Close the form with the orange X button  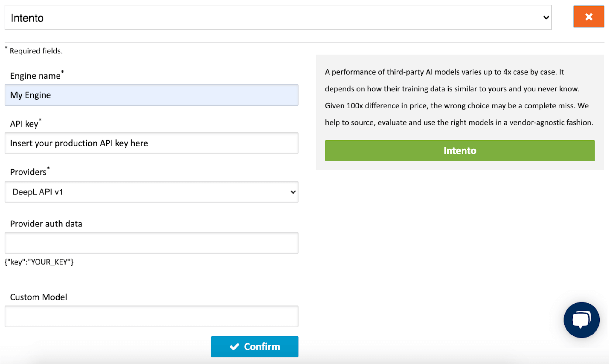point(589,17)
